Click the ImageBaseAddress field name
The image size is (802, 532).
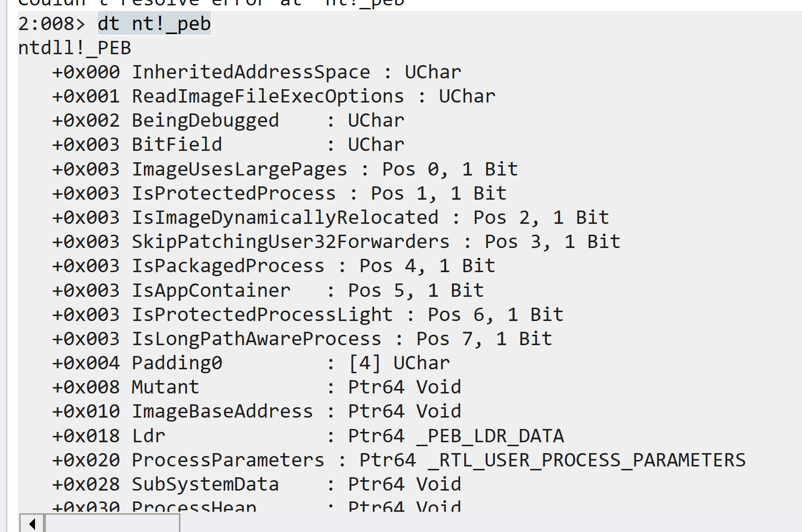(x=222, y=411)
